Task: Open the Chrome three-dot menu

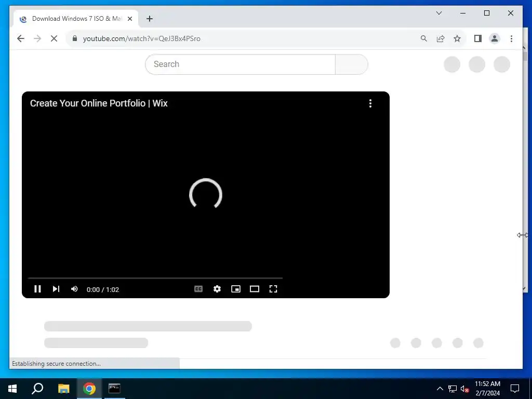Action: (511, 38)
